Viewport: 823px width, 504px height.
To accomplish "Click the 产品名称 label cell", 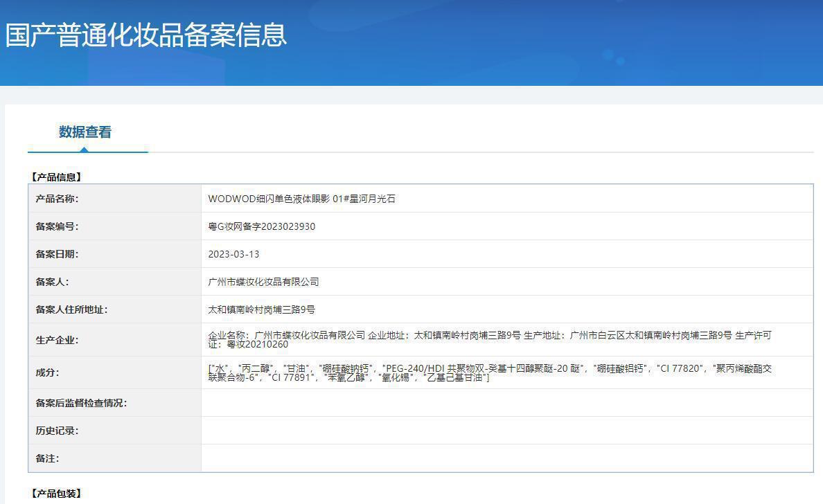I will tap(115, 199).
